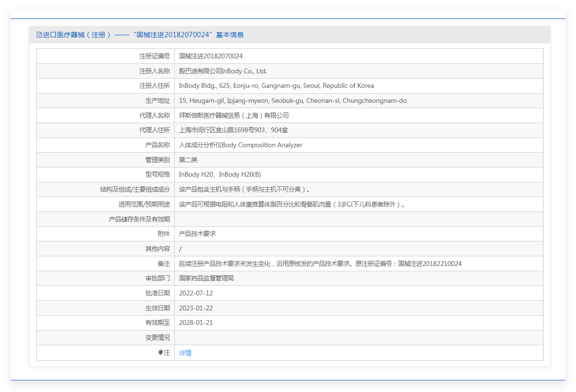Screen dimensions: 576x392
Task: Click the 附件 label
Action: click(x=164, y=234)
